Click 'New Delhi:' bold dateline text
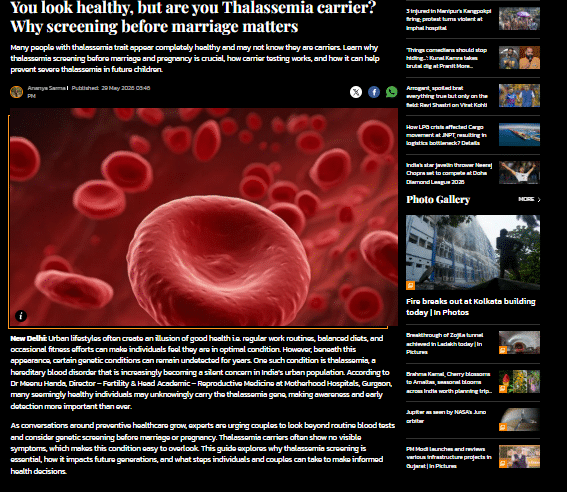Image resolution: width=567 pixels, height=492 pixels. tap(29, 338)
